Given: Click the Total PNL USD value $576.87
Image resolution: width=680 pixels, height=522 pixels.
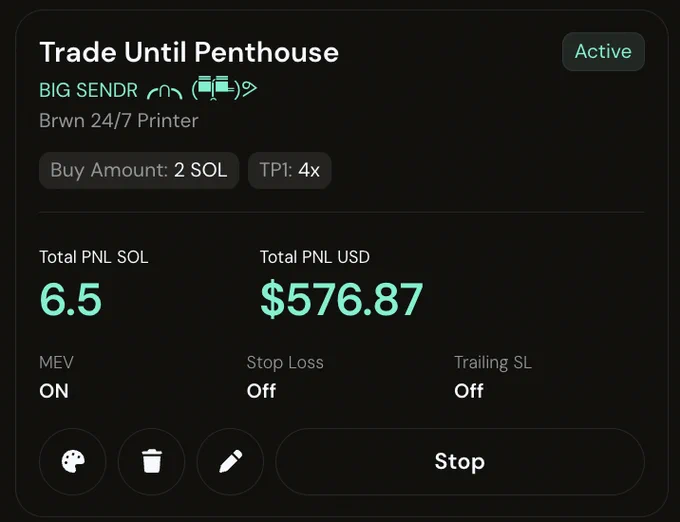Looking at the screenshot, I should 341,299.
